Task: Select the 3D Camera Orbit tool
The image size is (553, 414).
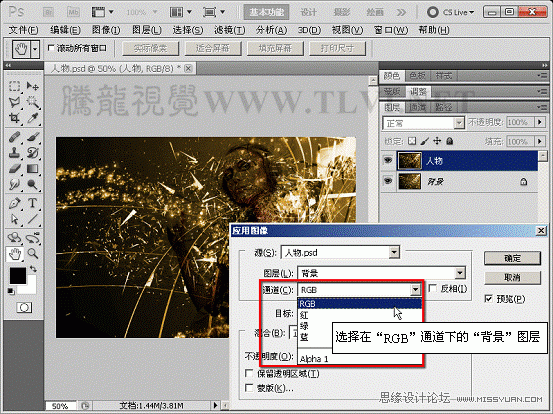Action: click(32, 238)
